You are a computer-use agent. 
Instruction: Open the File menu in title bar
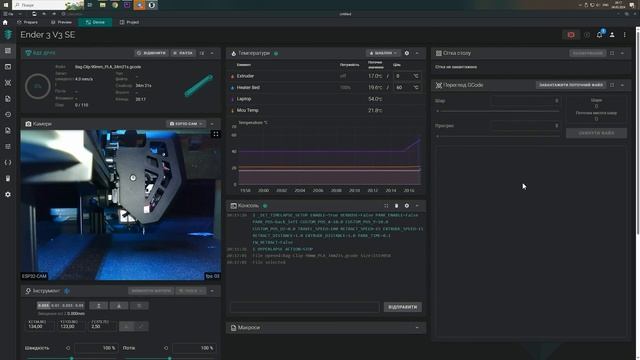click(x=9, y=14)
